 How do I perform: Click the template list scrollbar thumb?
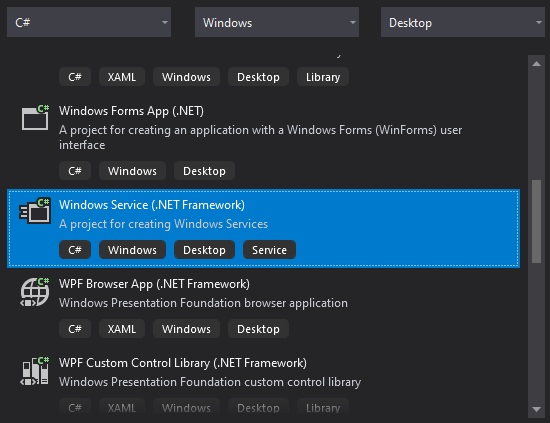[536, 221]
